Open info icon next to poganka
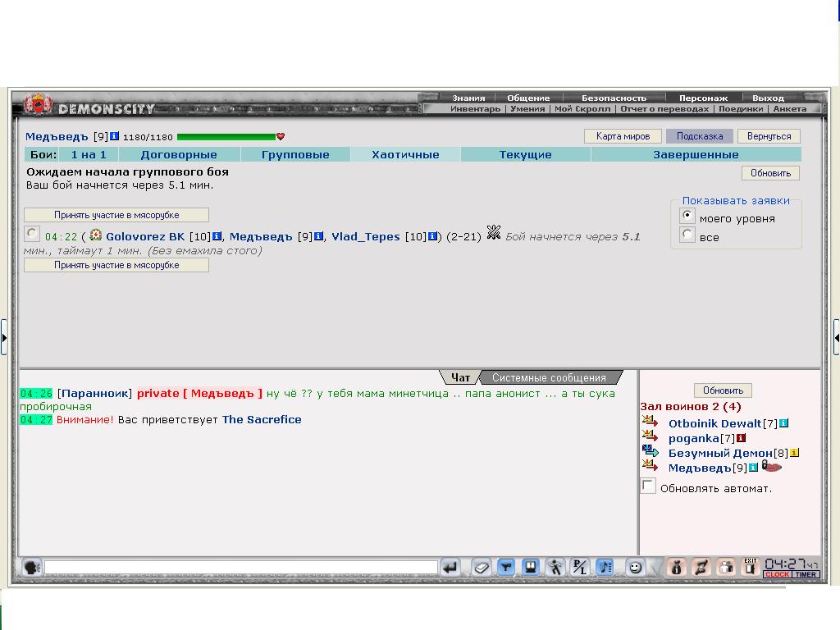840x630 pixels. click(x=718, y=439)
